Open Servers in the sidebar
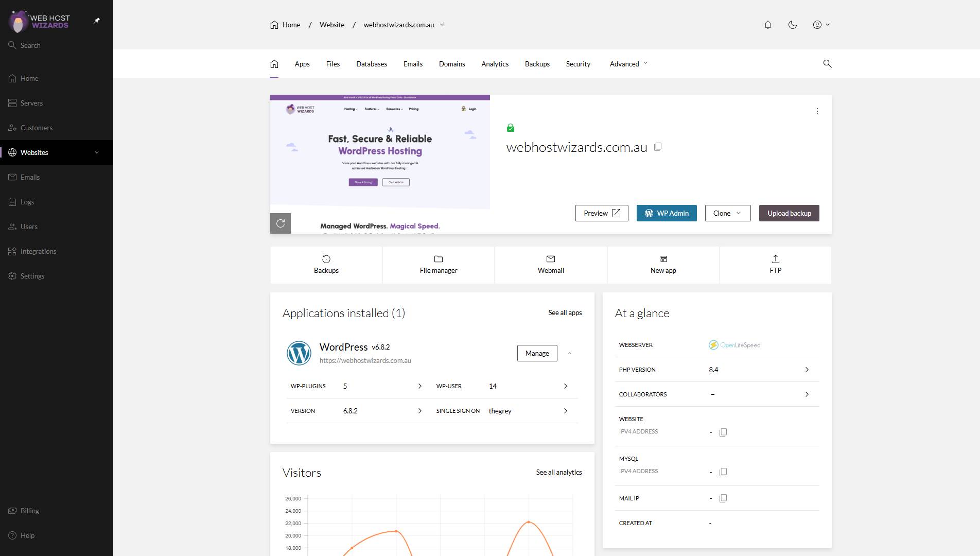980x556 pixels. [x=57, y=103]
